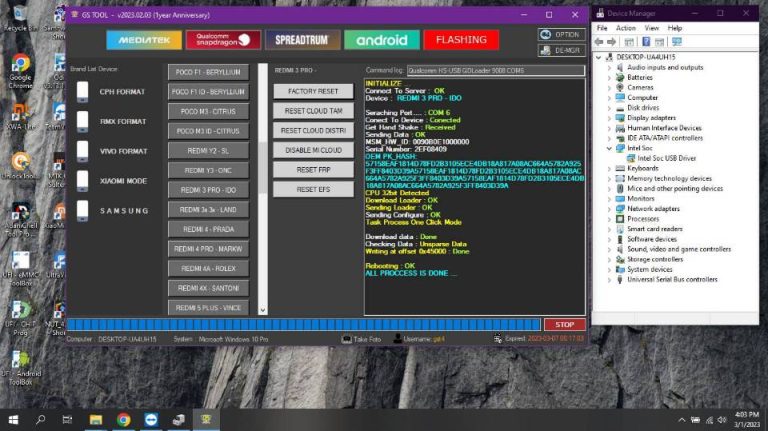Switch to the Spreadtrum section

click(302, 40)
